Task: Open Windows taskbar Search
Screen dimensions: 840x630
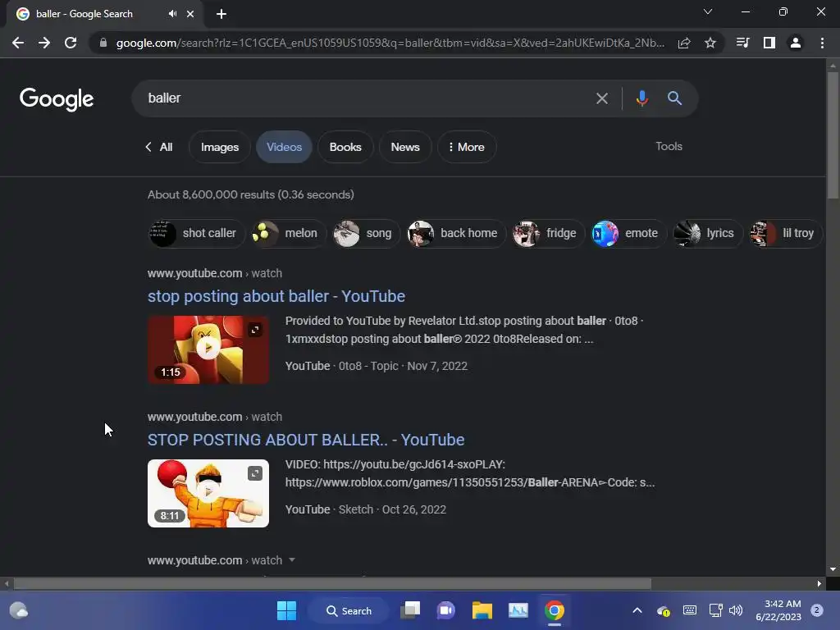Action: pos(349,610)
